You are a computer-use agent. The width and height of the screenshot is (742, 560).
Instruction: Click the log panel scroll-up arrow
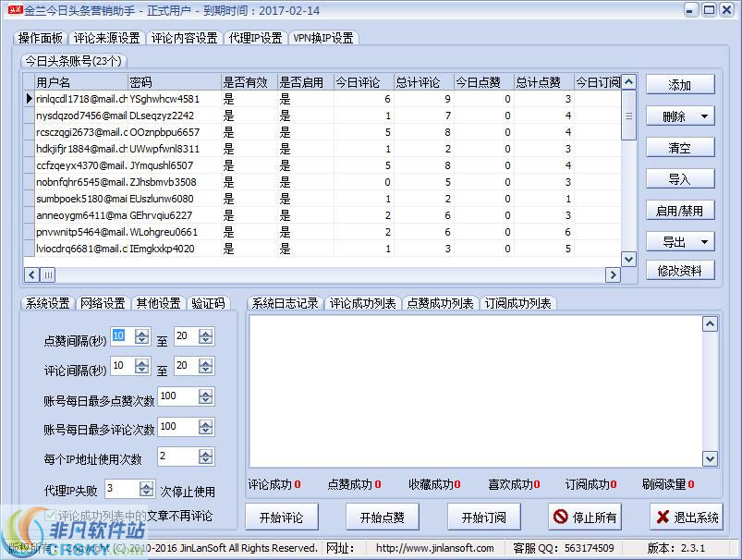click(710, 323)
